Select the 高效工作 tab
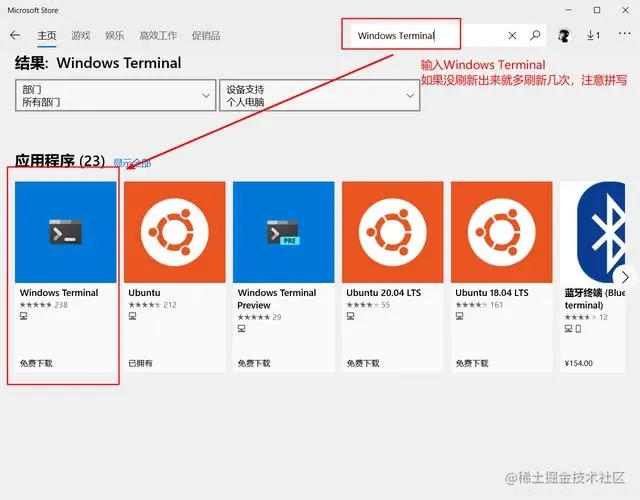Image resolution: width=640 pixels, height=500 pixels. (x=158, y=36)
